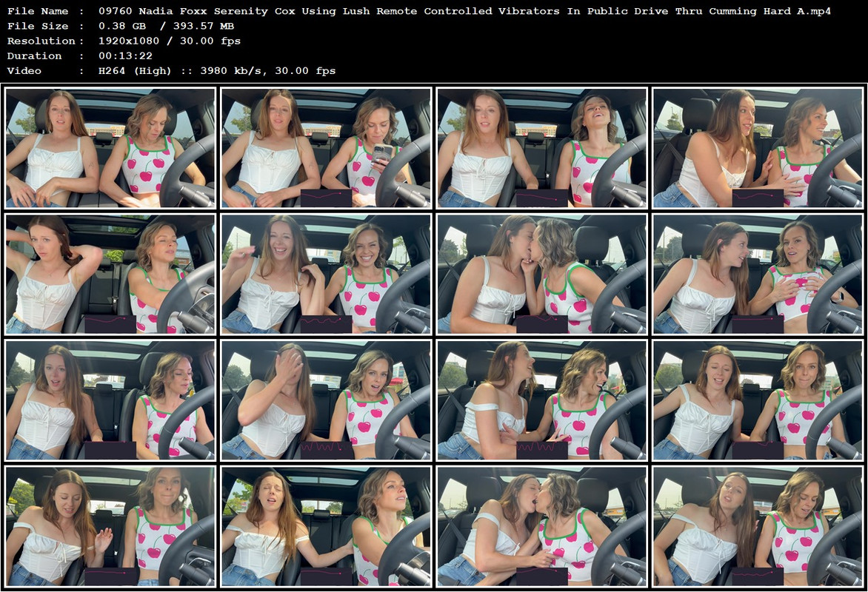Click the "Duration" label
Viewport: 868px width, 592px height.
(34, 56)
